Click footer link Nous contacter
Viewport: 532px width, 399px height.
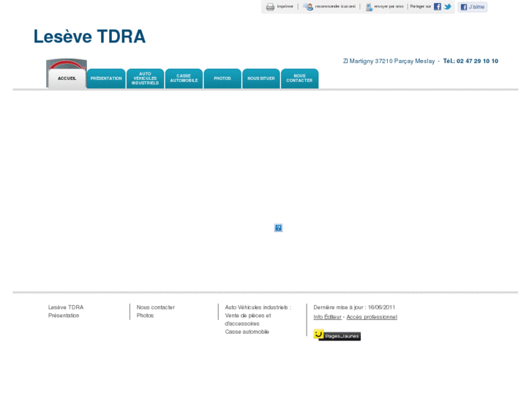click(x=156, y=307)
